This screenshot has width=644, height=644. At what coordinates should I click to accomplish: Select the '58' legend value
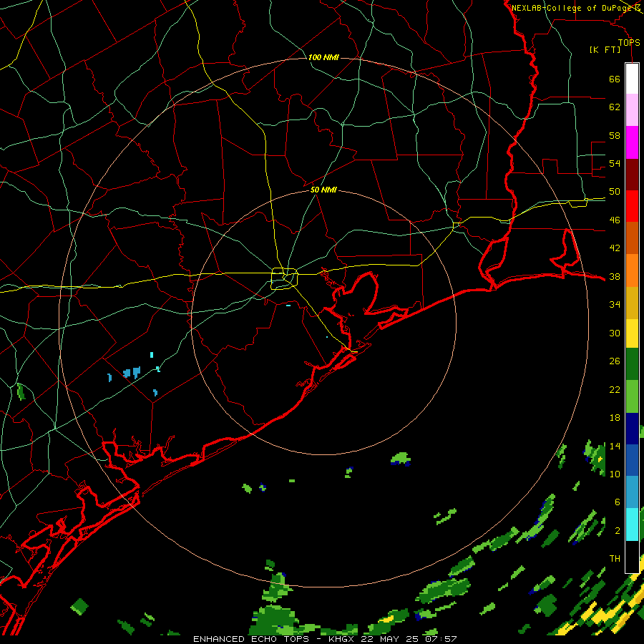pyautogui.click(x=615, y=135)
